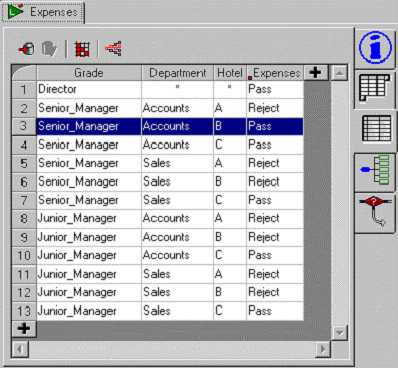Click the horizontal scrollbar right arrow
398x368 pixels.
pyautogui.click(x=323, y=349)
